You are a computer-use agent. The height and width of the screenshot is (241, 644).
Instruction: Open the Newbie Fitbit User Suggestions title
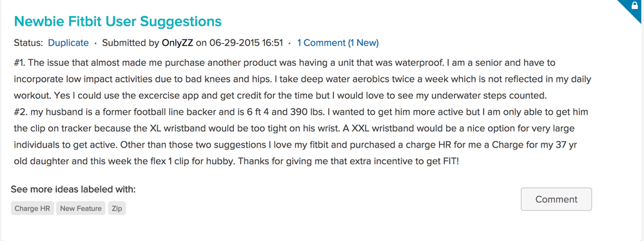[x=118, y=21]
